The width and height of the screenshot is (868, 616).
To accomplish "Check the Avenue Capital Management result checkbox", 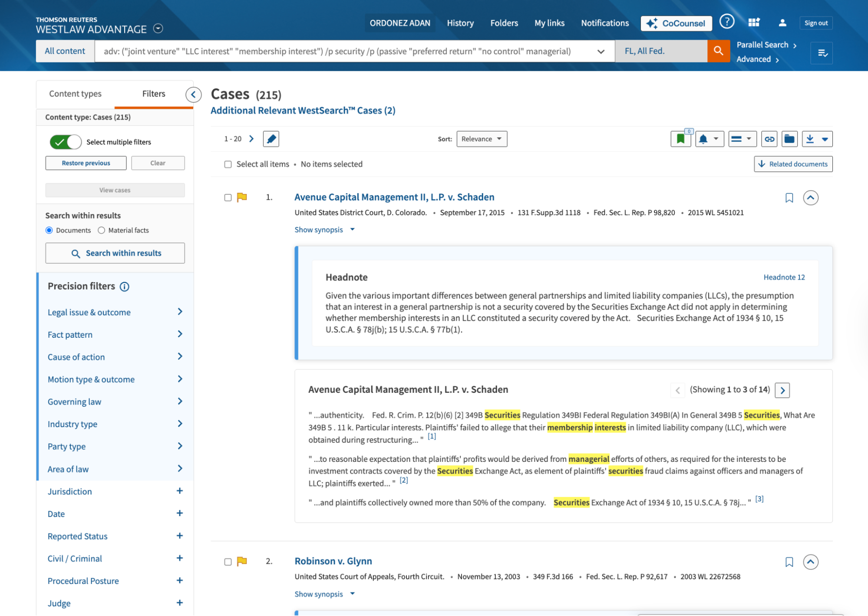I will pos(228,198).
